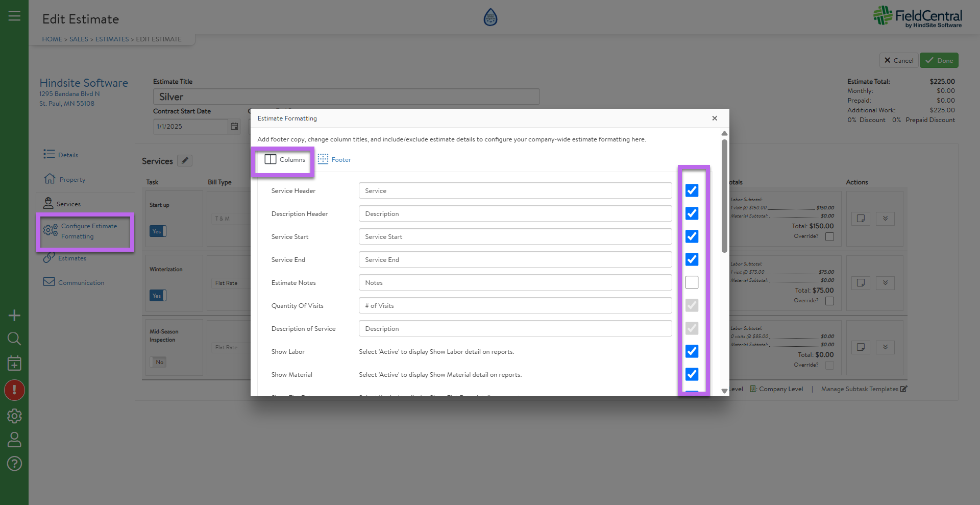The image size is (980, 505).
Task: Enable the Estimate Notes checkbox
Action: [x=692, y=282]
